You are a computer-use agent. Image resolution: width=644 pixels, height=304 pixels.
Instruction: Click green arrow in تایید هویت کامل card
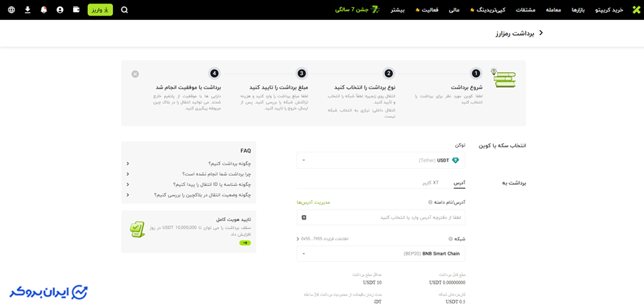click(x=245, y=243)
